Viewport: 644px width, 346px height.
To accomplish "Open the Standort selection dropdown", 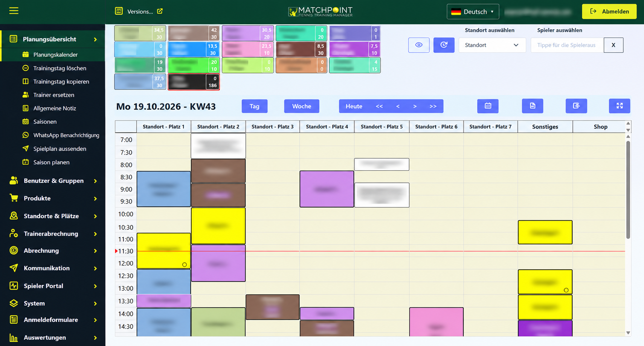I will 492,45.
